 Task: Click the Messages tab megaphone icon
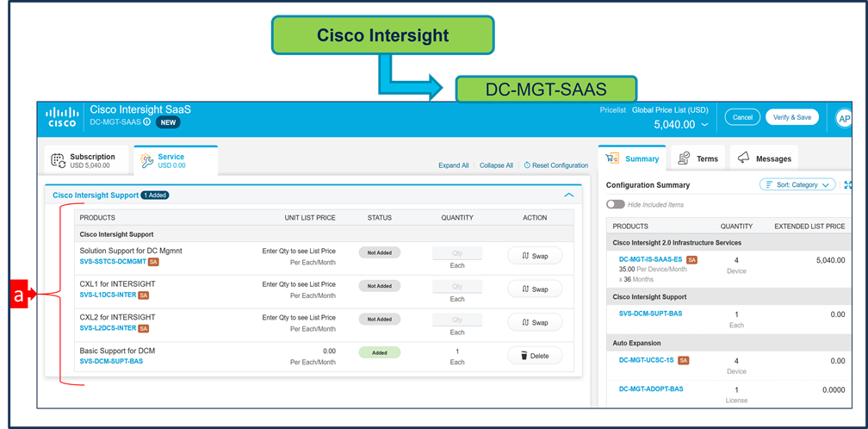pos(744,159)
